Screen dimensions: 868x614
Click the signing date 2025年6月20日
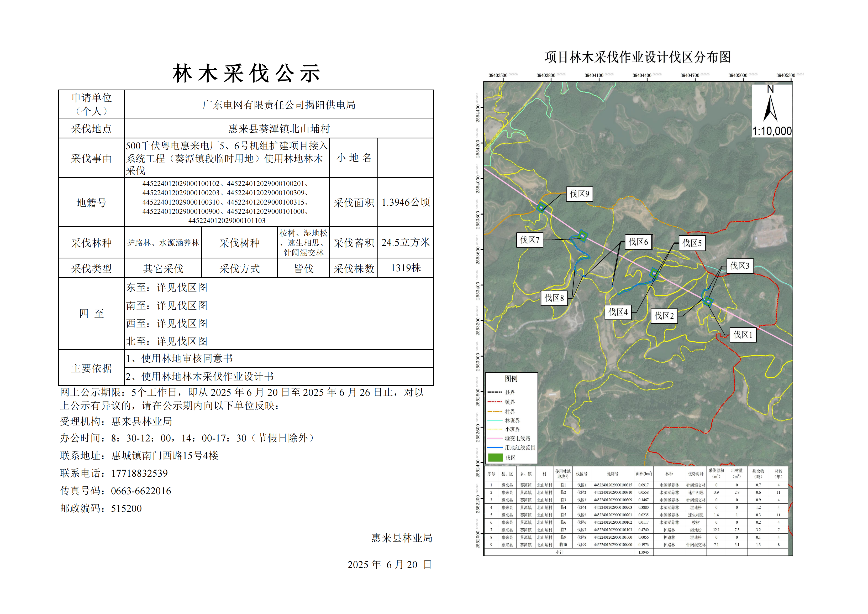390,565
